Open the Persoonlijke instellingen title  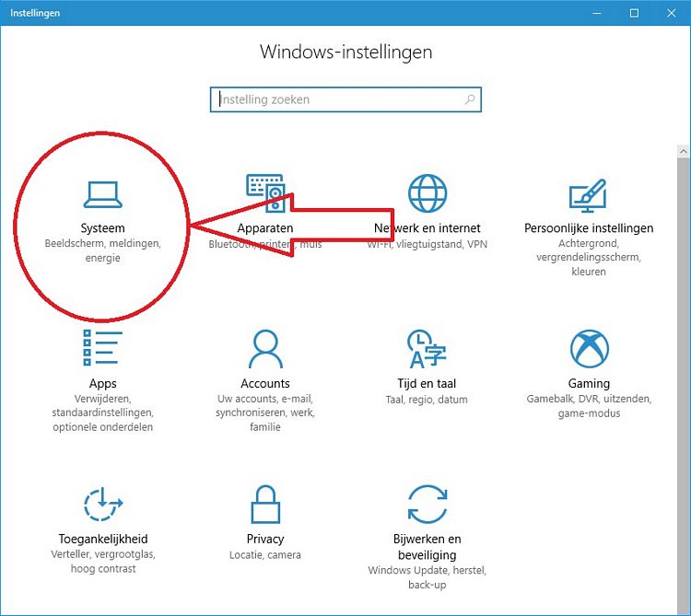pos(589,228)
